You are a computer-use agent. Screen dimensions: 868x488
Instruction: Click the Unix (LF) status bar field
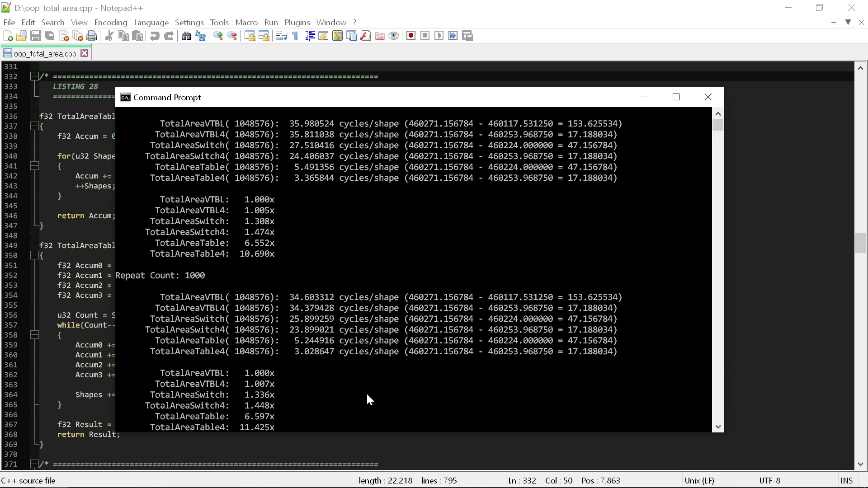[x=699, y=480]
